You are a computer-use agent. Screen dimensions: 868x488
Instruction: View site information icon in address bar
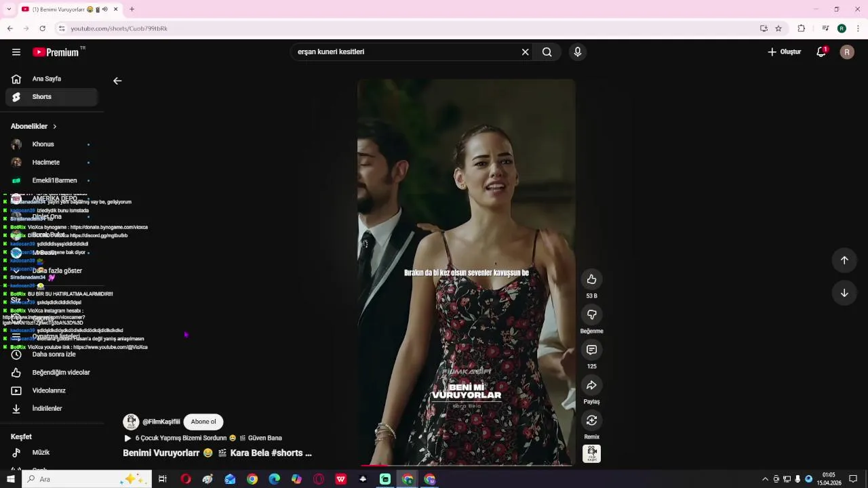[x=61, y=28]
